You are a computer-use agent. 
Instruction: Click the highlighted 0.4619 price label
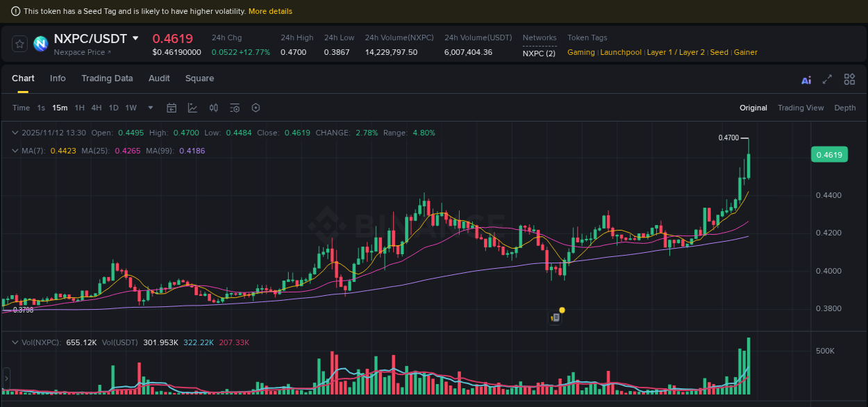(x=829, y=154)
